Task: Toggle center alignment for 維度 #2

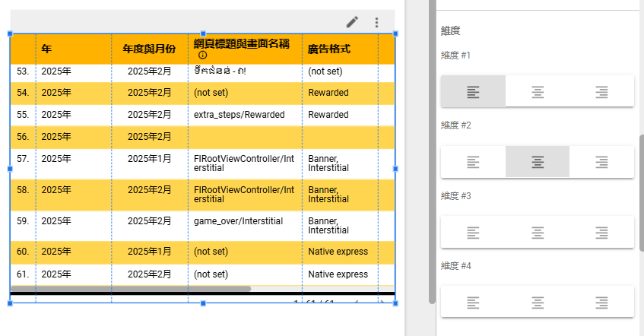Action: click(x=538, y=162)
